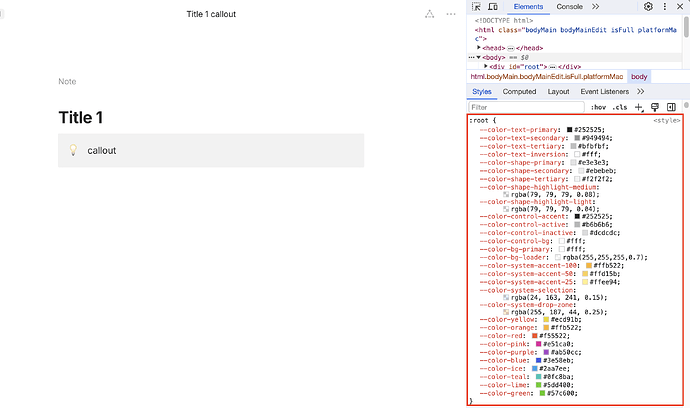Toggle the rendering emulations brush icon
The height and width of the screenshot is (408, 690).
click(655, 107)
